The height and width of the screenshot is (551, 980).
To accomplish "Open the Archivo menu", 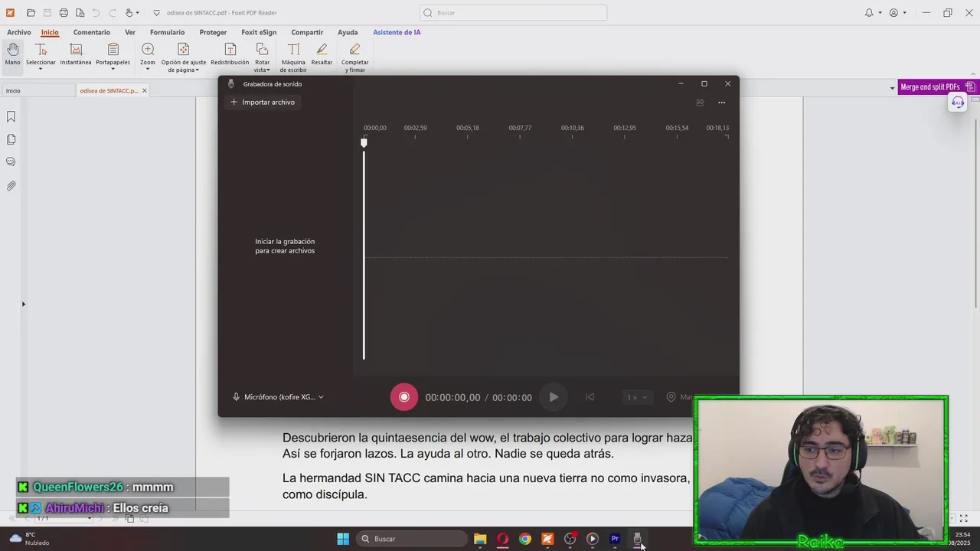I will [x=19, y=32].
